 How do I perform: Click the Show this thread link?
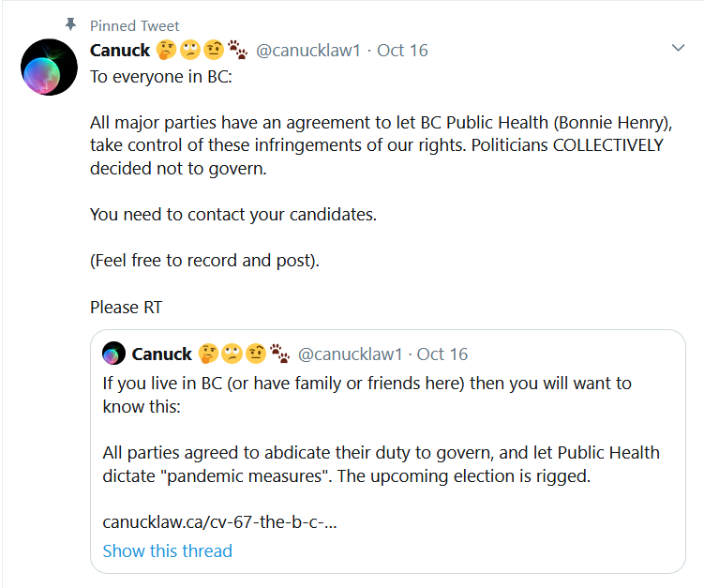pos(167,550)
